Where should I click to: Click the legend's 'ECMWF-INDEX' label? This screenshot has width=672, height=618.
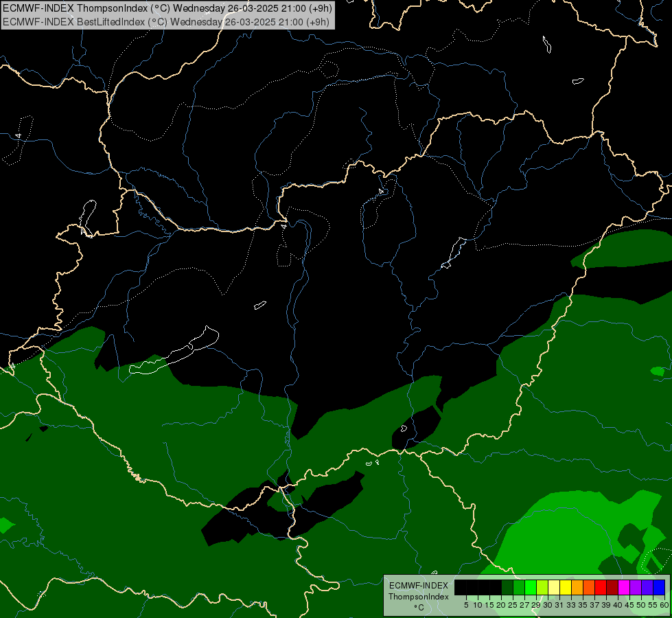pos(419,586)
